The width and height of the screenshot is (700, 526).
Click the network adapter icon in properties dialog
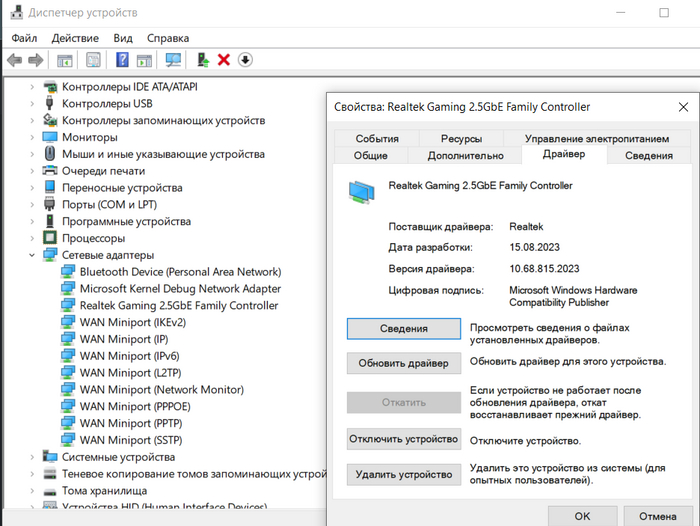[362, 192]
